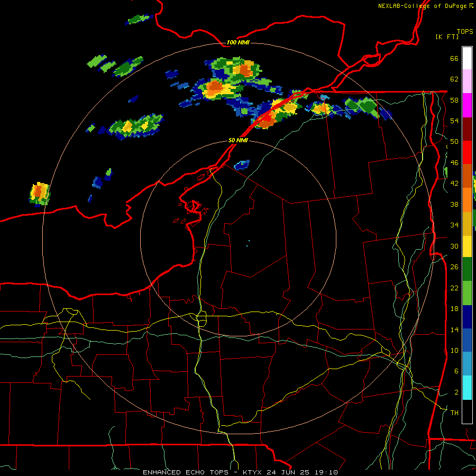Click the TOPS legend title

click(x=465, y=31)
